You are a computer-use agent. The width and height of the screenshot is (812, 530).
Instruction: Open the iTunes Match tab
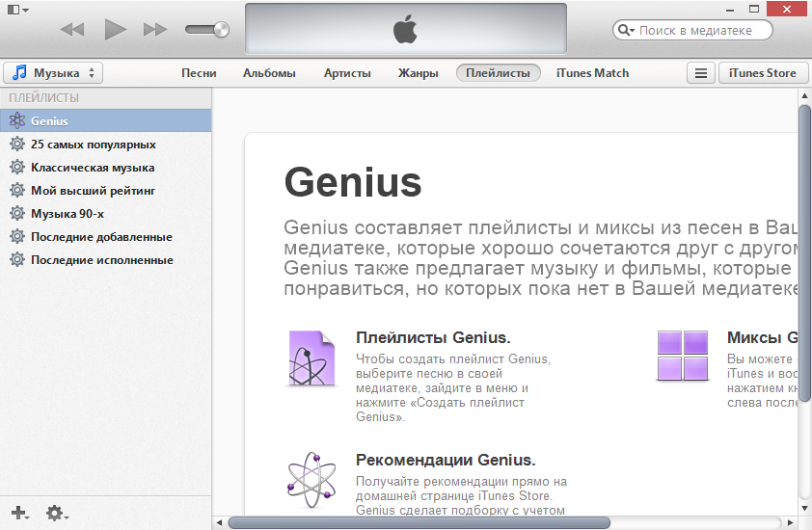tap(592, 73)
